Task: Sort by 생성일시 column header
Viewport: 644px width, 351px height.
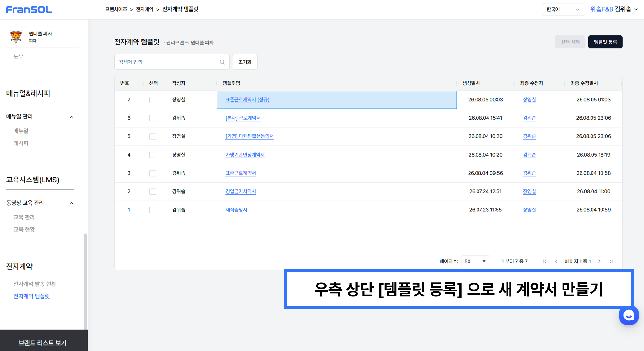Action: pyautogui.click(x=471, y=83)
